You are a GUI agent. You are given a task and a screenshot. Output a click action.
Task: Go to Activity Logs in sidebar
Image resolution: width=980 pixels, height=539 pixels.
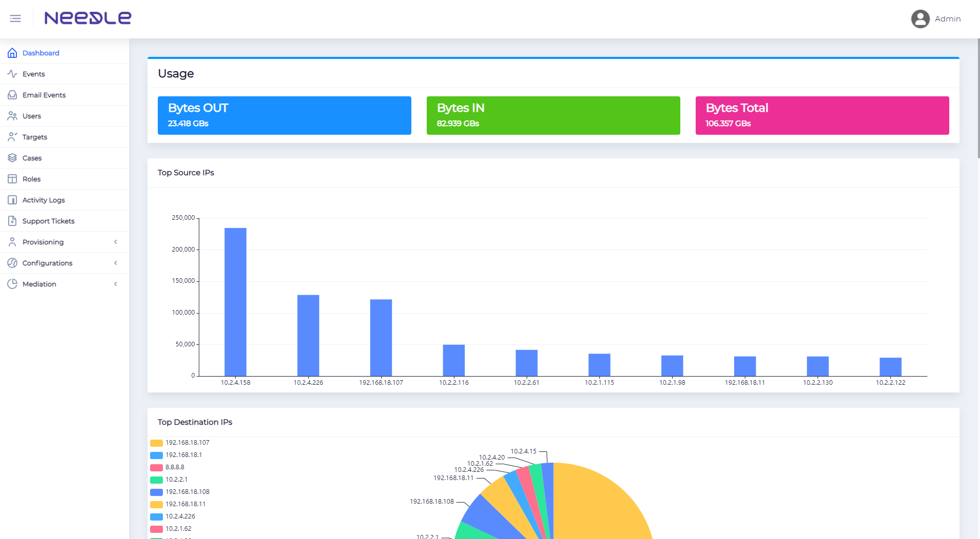click(44, 200)
